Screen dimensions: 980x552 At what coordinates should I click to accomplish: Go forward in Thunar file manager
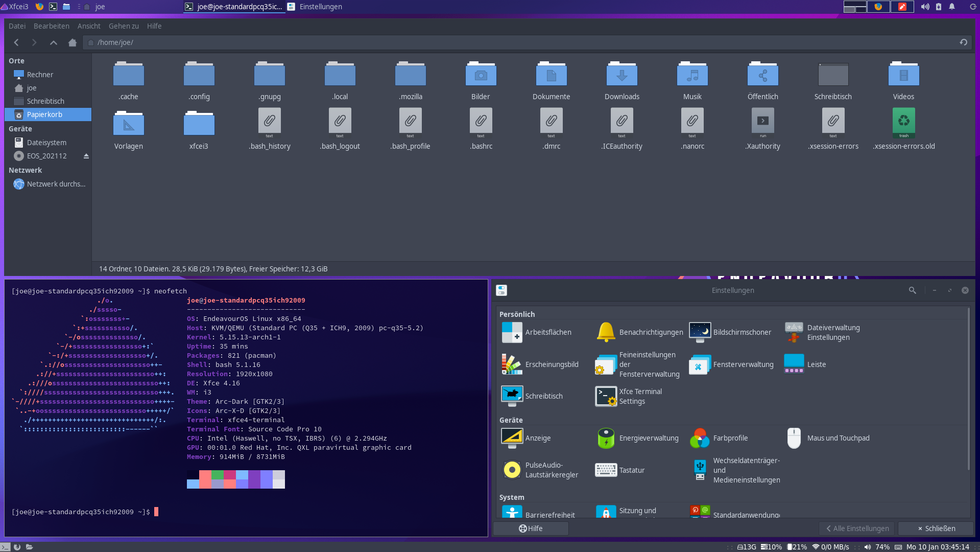[34, 42]
